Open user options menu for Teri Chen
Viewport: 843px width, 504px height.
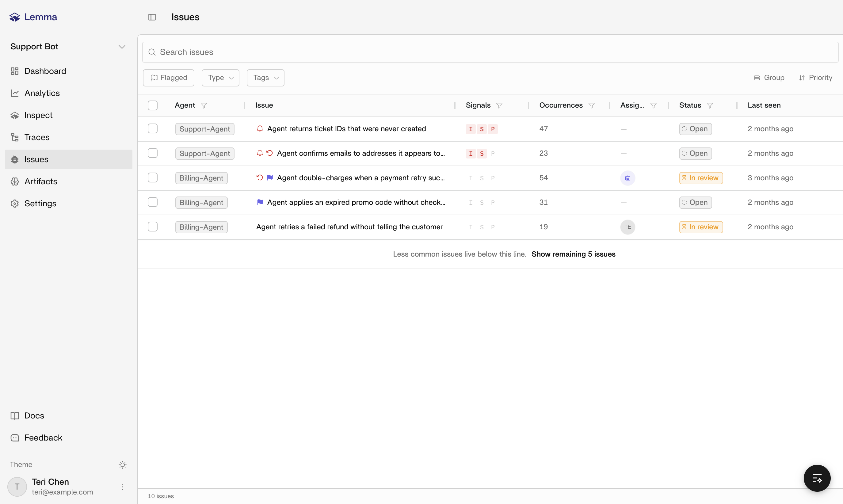(123, 487)
